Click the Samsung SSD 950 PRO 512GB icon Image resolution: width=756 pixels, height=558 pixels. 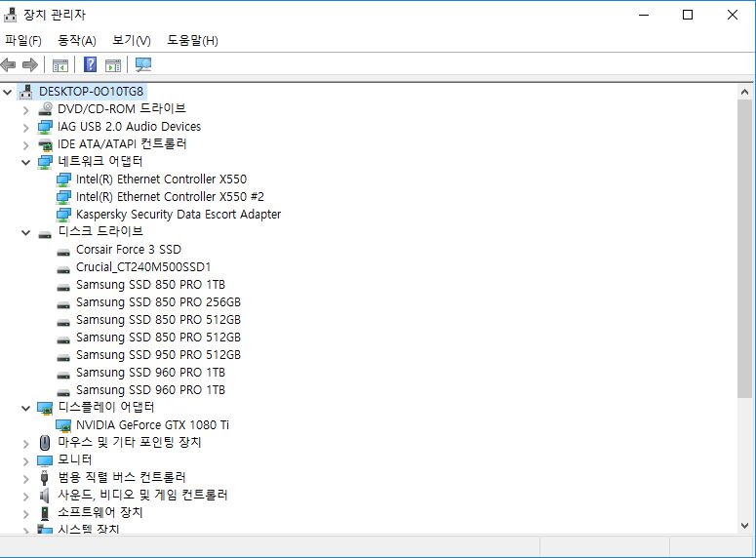tap(63, 356)
